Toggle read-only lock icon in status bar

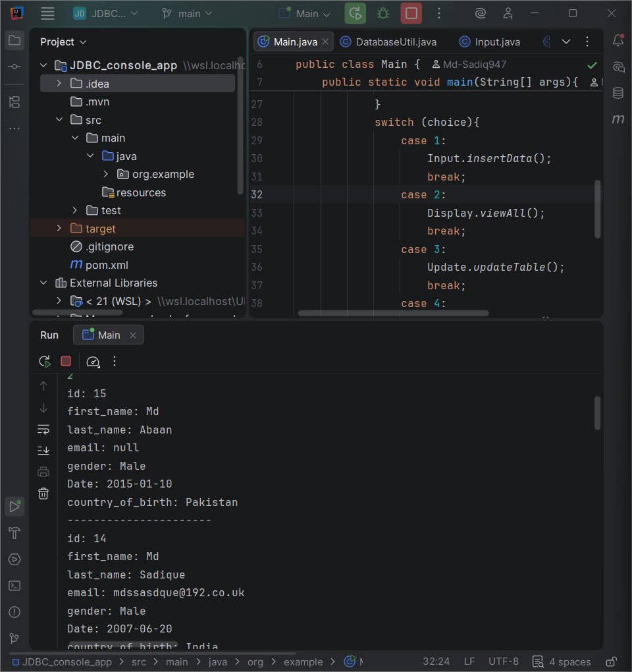pyautogui.click(x=612, y=661)
